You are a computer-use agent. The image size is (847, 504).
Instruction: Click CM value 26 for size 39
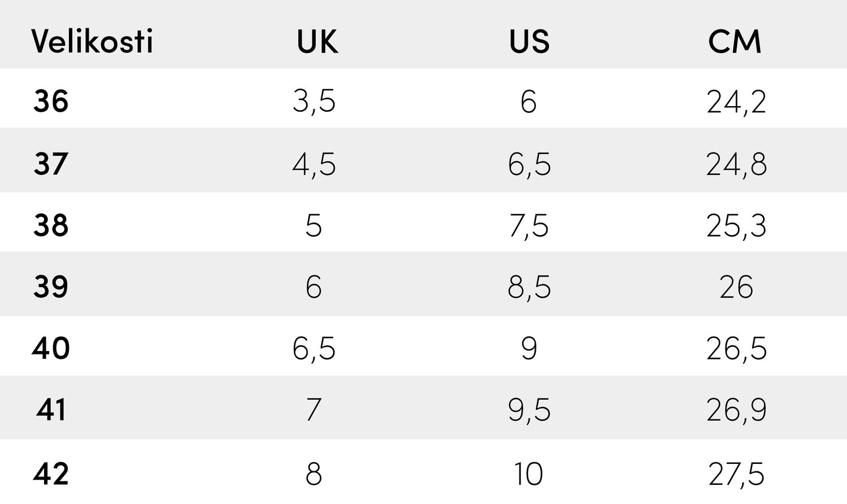click(736, 287)
